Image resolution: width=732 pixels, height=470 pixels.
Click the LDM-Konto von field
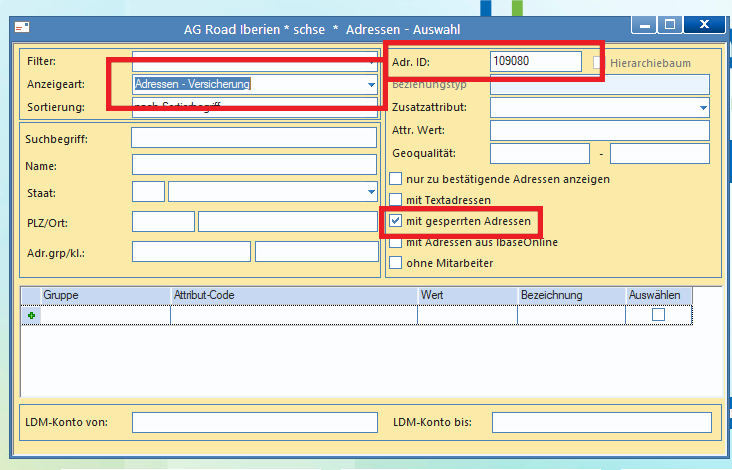[255, 422]
